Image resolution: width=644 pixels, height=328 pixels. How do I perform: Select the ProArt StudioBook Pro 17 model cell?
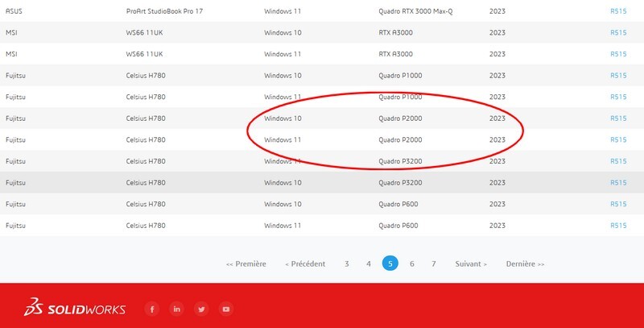pyautogui.click(x=164, y=11)
